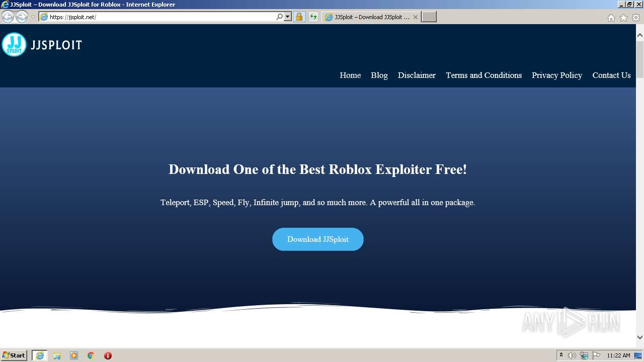
Task: Click the Download JJSploit button
Action: (x=318, y=239)
